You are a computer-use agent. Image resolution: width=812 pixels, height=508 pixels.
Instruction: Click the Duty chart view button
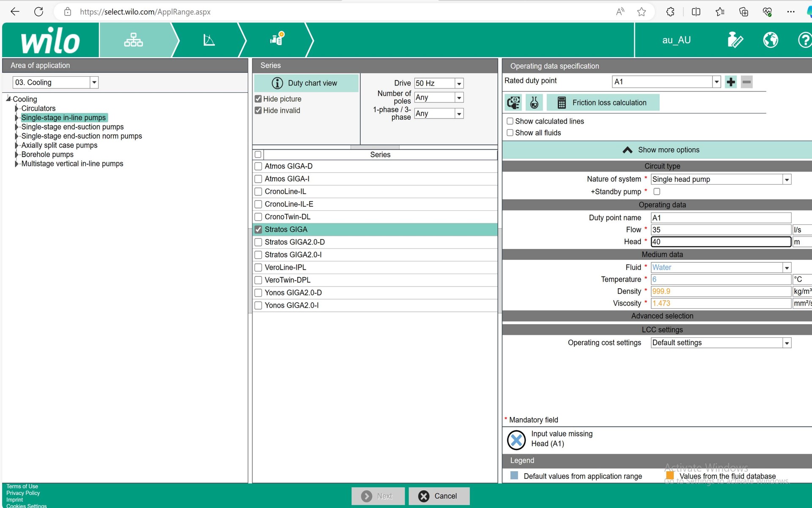click(x=306, y=83)
